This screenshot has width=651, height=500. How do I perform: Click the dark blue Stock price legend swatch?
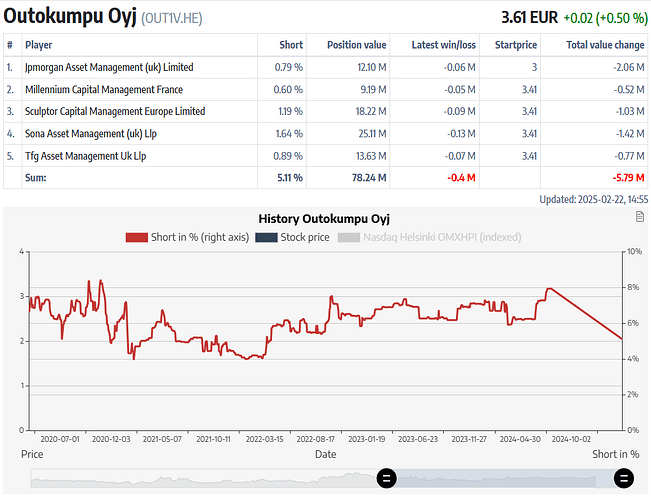[266, 238]
